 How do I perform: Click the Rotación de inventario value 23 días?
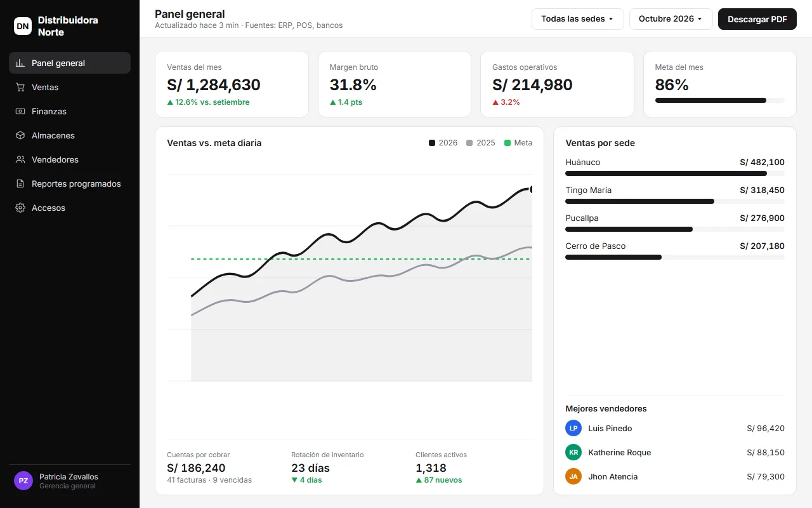pyautogui.click(x=310, y=468)
